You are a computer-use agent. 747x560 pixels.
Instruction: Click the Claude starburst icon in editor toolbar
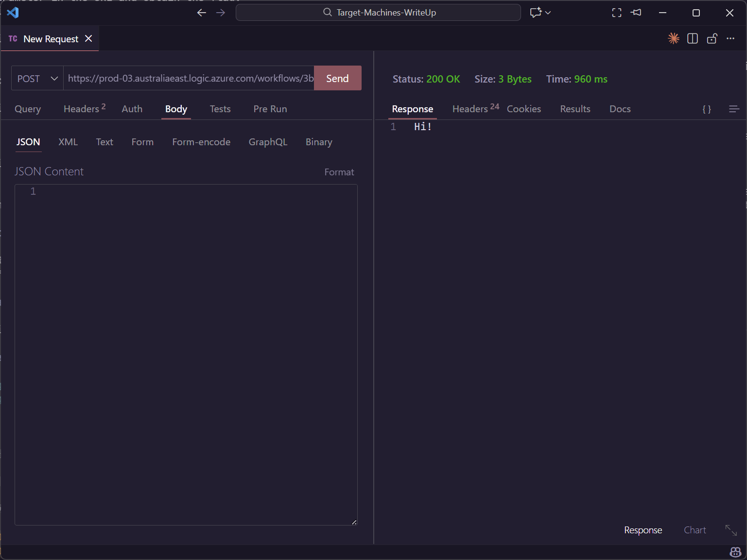pos(673,39)
